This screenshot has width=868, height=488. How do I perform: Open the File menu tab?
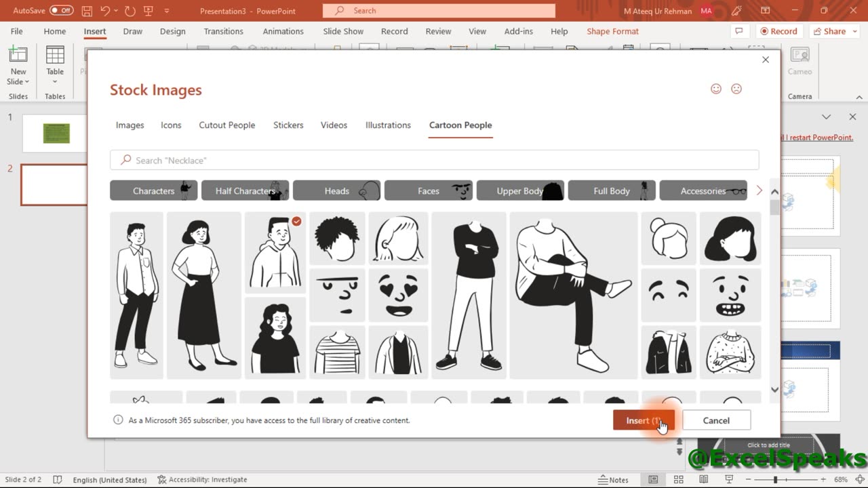coord(17,31)
